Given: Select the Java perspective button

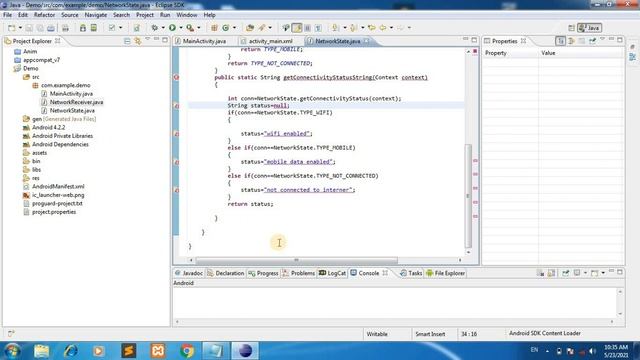Looking at the screenshot, I should point(589,28).
